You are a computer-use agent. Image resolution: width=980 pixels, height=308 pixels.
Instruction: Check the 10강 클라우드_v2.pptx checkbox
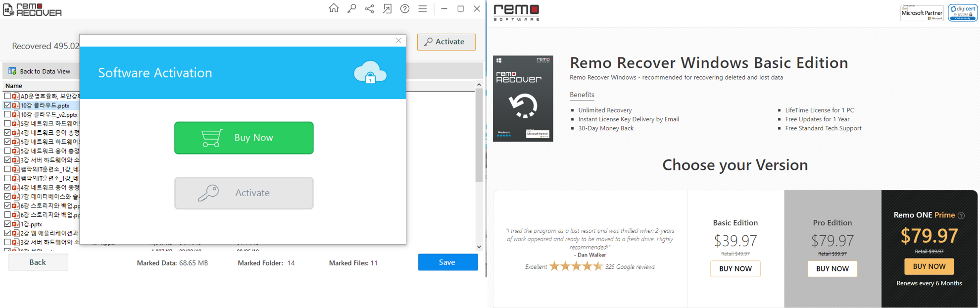(7, 114)
